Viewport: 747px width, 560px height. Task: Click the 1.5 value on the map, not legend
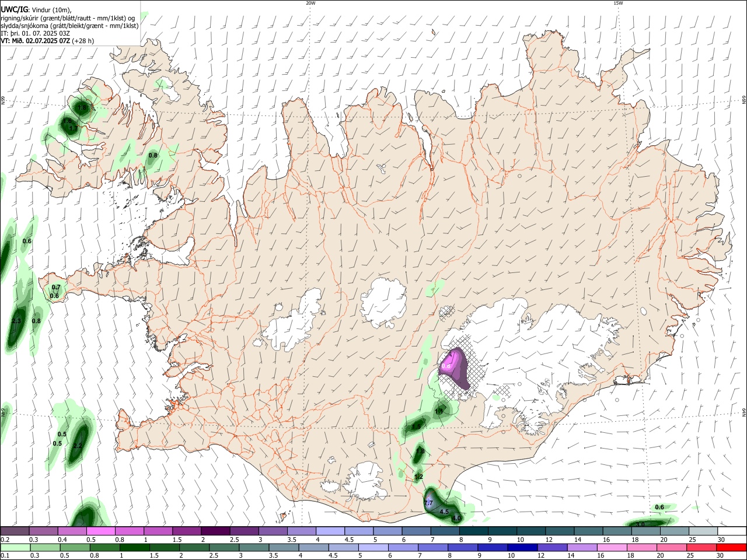tap(416, 427)
